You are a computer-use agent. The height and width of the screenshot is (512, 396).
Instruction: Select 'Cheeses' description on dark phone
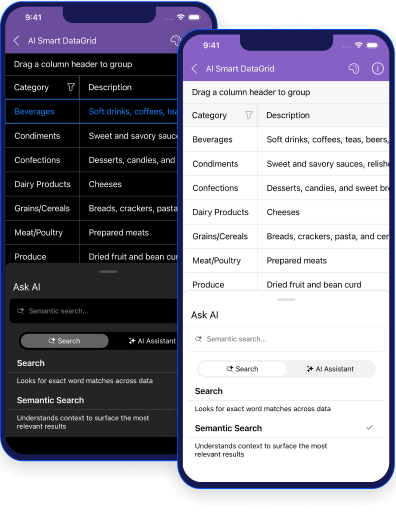(129, 184)
